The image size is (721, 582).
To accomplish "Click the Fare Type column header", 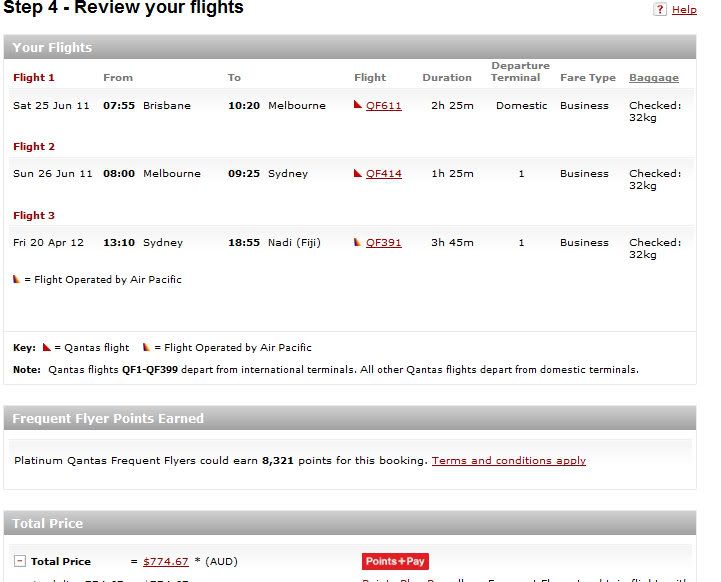I will point(588,78).
